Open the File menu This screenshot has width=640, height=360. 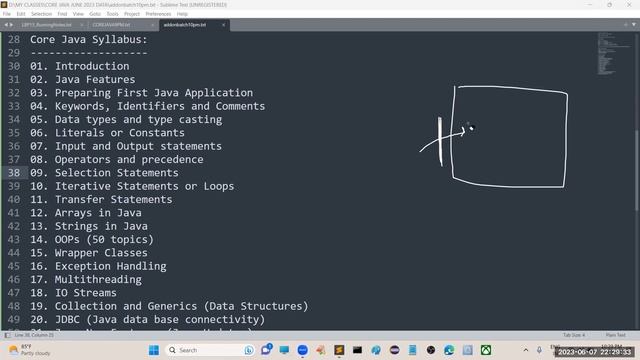point(7,14)
